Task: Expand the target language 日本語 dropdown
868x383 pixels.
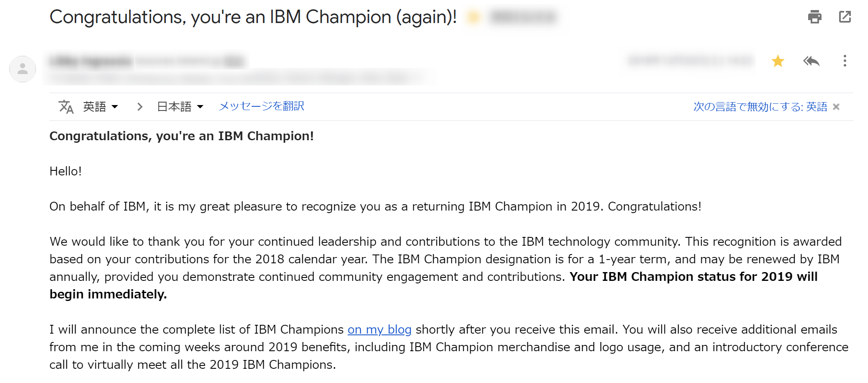Action: click(x=180, y=107)
